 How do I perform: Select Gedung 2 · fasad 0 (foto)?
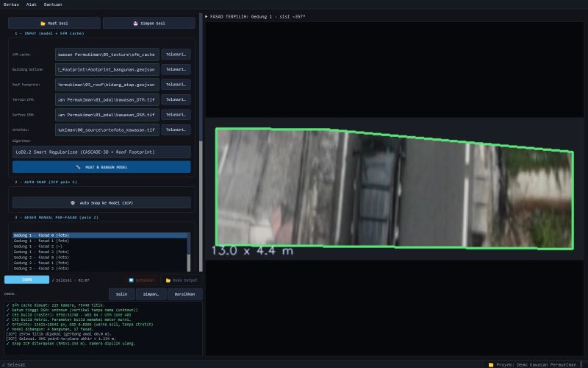[99, 258]
